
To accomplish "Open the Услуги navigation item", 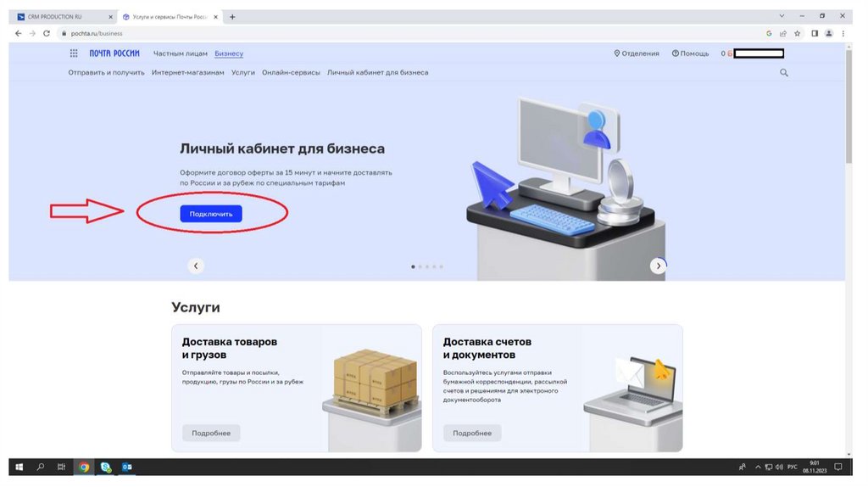I will click(243, 73).
